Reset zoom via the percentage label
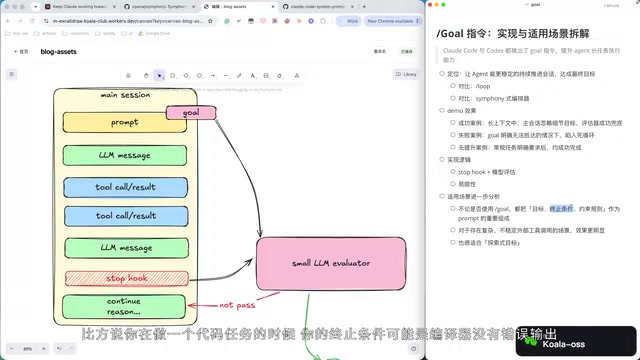Screen dimensions: 640x360 tap(27, 349)
